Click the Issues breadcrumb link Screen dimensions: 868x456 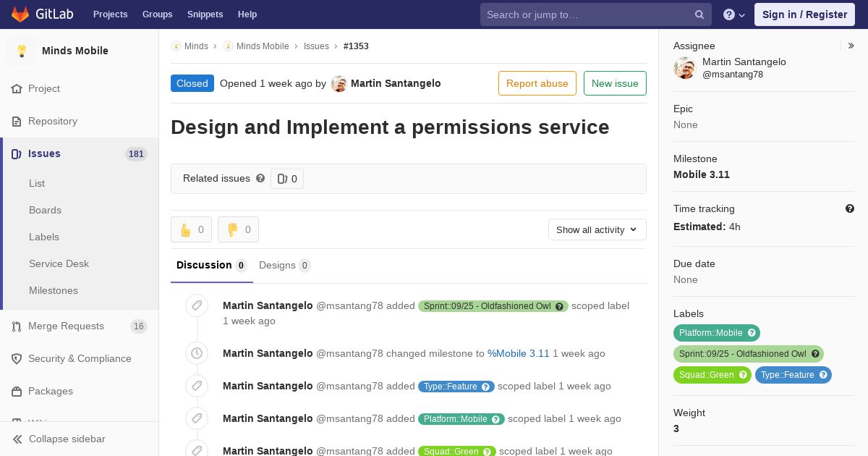click(x=316, y=46)
